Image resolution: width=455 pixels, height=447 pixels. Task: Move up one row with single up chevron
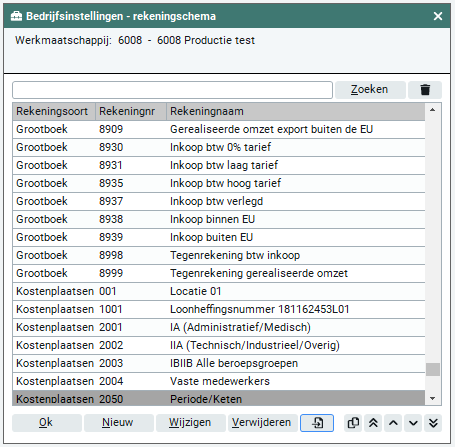click(393, 423)
